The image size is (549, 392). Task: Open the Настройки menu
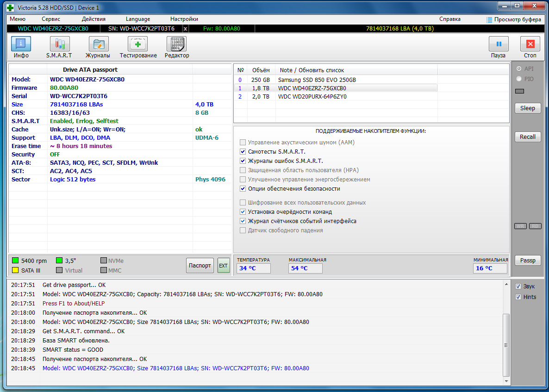point(184,19)
